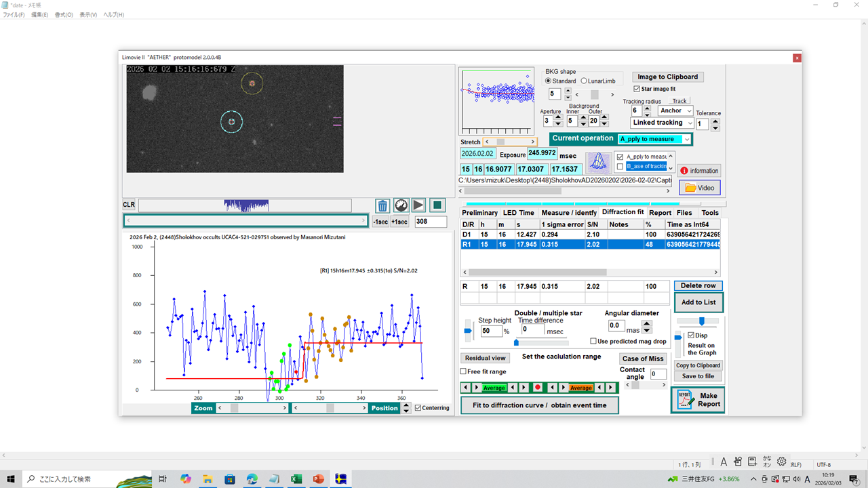This screenshot has height=488, width=868.
Task: Click the red dot event marker button
Action: click(x=538, y=388)
